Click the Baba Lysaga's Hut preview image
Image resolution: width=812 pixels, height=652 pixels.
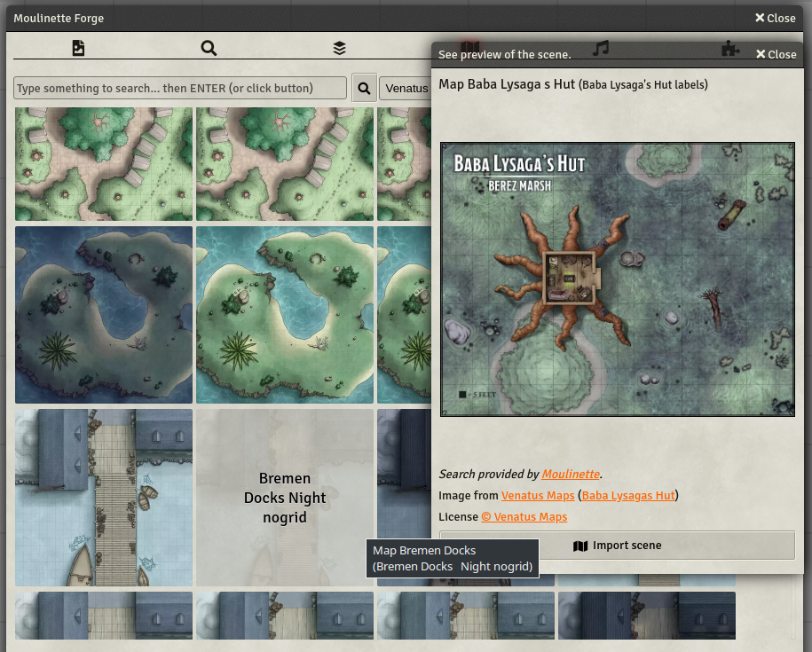pos(618,279)
